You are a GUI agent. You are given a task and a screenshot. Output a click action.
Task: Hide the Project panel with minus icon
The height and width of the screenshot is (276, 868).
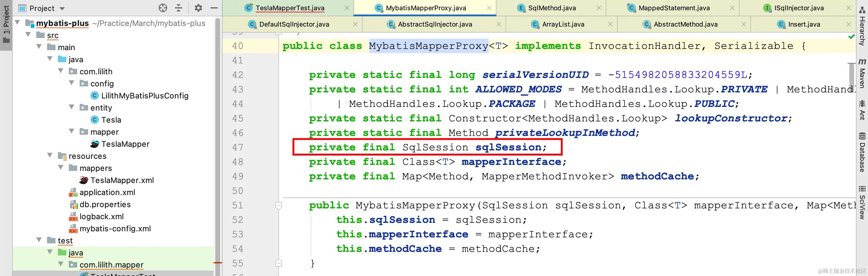point(214,8)
